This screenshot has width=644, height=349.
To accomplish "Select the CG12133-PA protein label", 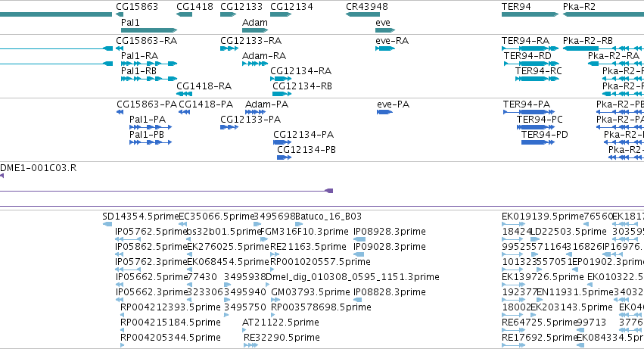I will click(x=250, y=120).
